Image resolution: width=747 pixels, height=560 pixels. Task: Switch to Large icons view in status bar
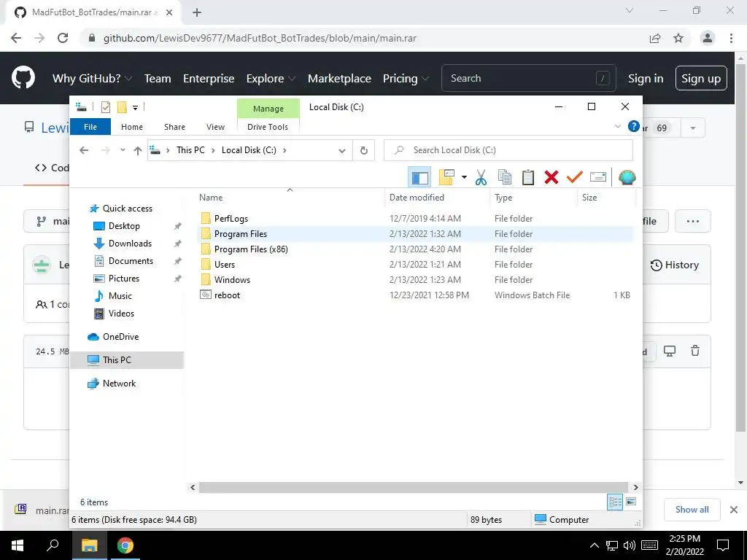(631, 502)
